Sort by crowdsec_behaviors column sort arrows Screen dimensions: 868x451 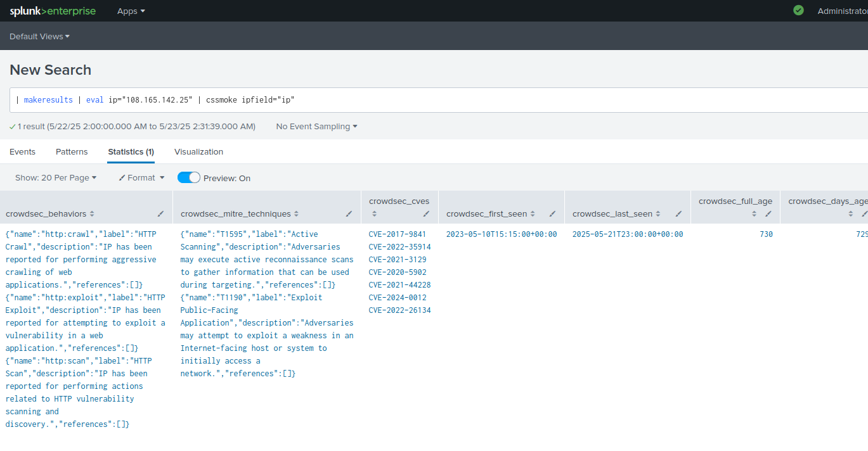92,214
